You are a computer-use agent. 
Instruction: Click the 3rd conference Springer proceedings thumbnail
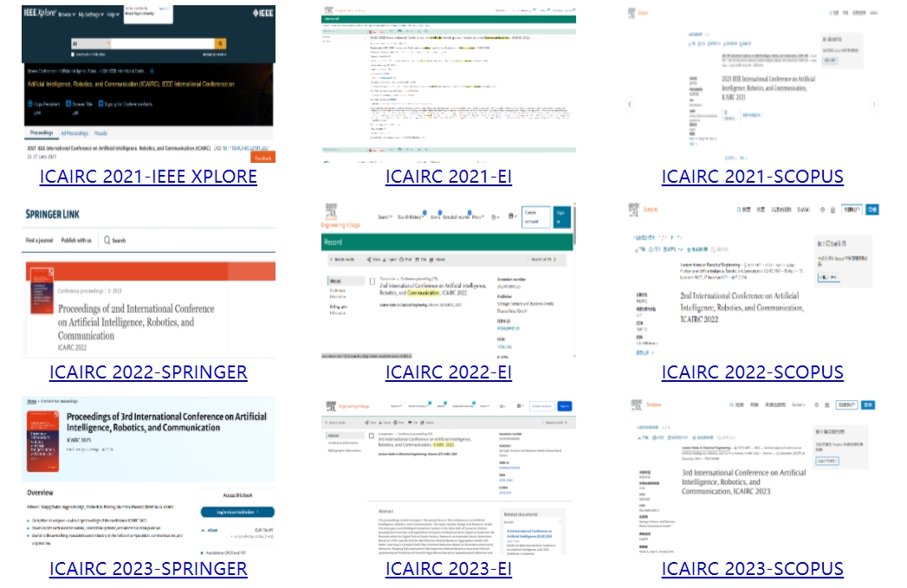tap(149, 476)
